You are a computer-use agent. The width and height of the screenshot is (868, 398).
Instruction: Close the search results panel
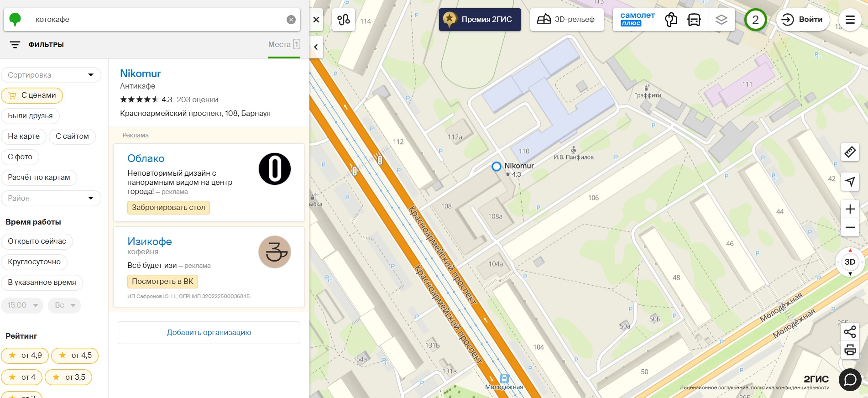(316, 20)
